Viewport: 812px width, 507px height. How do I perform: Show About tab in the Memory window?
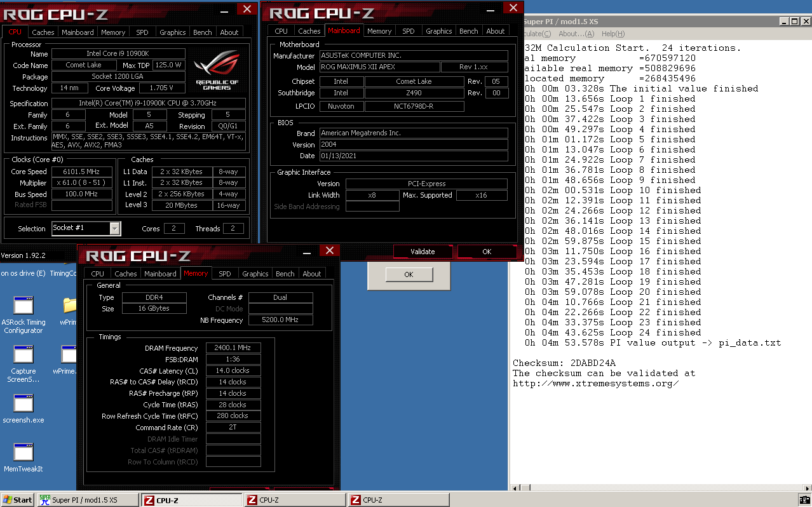point(312,274)
